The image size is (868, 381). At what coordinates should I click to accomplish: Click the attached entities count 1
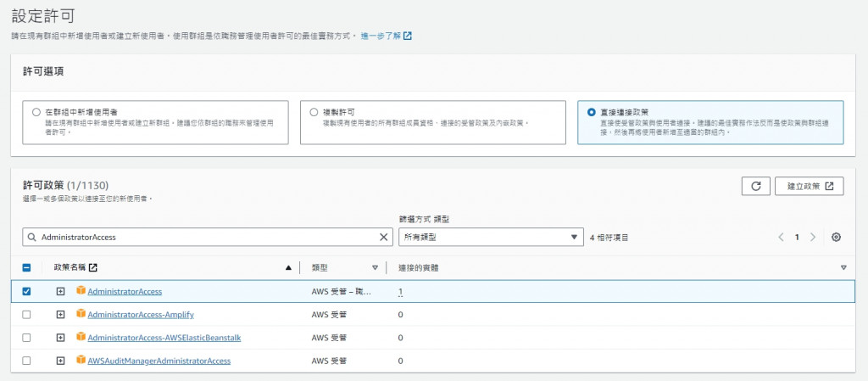(400, 291)
